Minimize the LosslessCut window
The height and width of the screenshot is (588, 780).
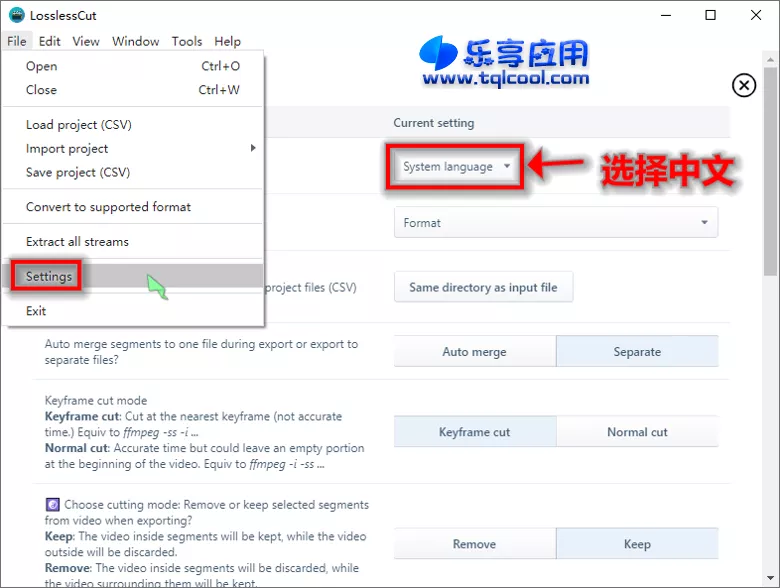[666, 15]
